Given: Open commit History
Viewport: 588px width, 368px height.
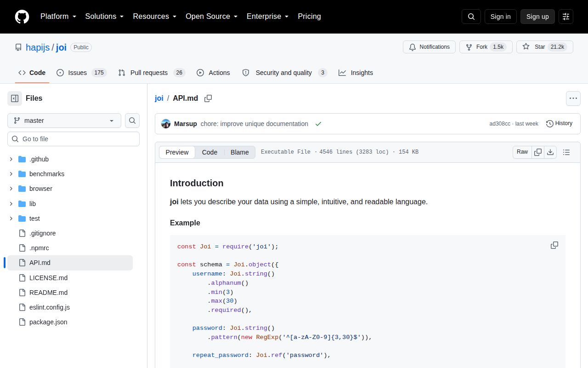Looking at the screenshot, I should click(x=559, y=123).
